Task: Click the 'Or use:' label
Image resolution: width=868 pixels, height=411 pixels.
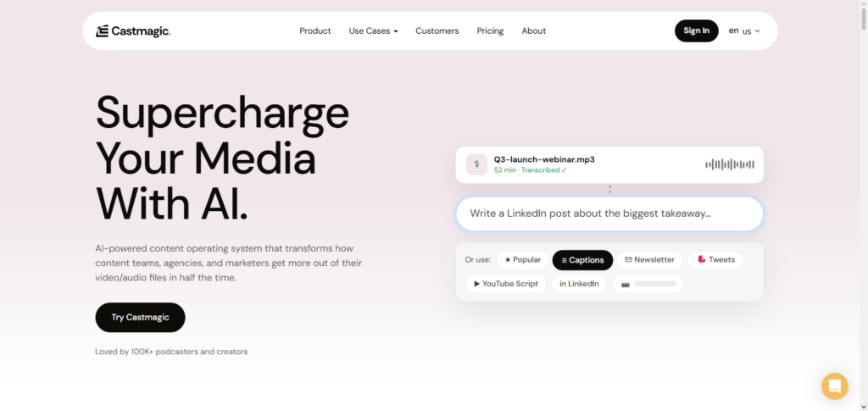Action: [478, 260]
